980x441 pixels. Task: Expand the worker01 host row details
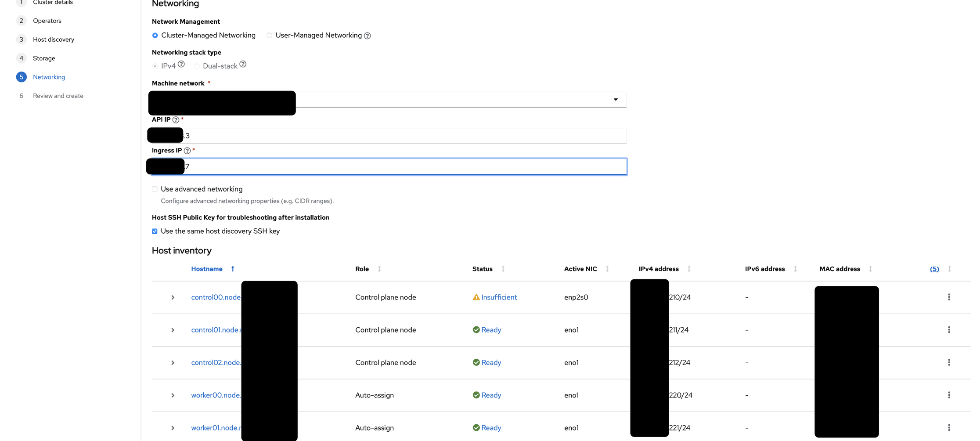[173, 428]
